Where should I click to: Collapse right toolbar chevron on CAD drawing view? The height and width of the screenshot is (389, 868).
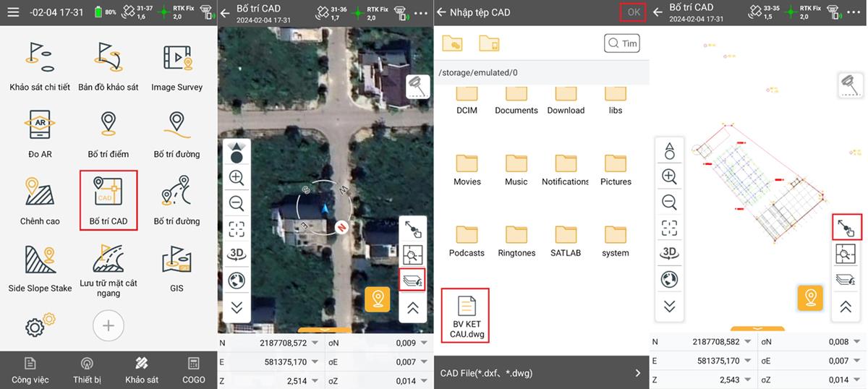(845, 307)
